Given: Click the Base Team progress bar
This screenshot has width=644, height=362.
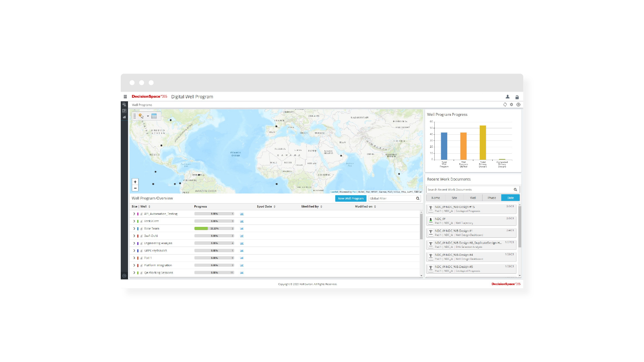Looking at the screenshot, I should [x=214, y=228].
